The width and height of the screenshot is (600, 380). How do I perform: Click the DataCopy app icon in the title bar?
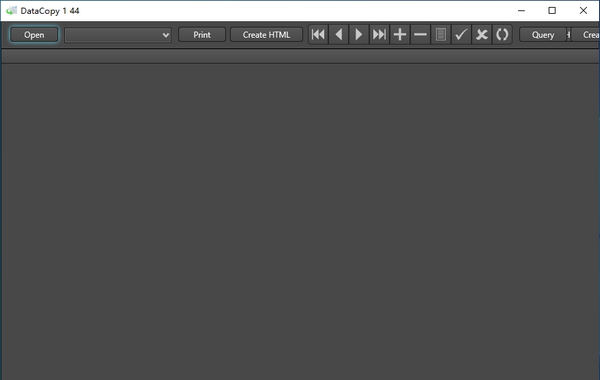(x=11, y=11)
